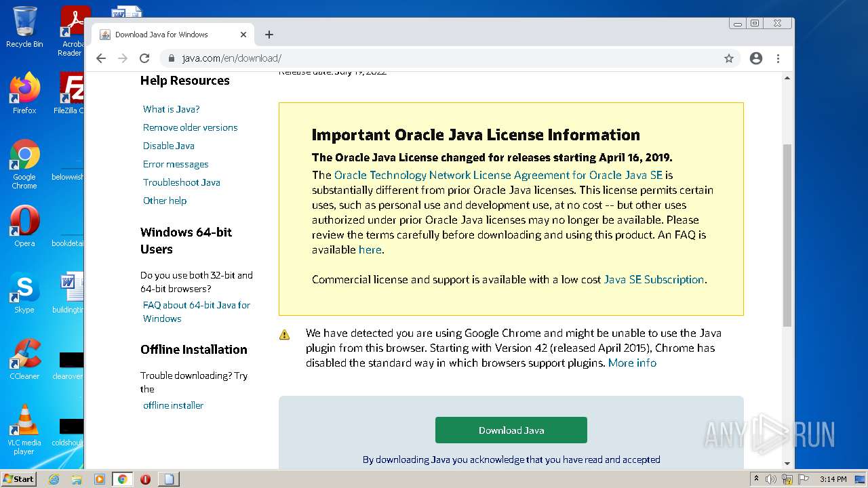
Task: Open the Other help link
Action: point(164,201)
